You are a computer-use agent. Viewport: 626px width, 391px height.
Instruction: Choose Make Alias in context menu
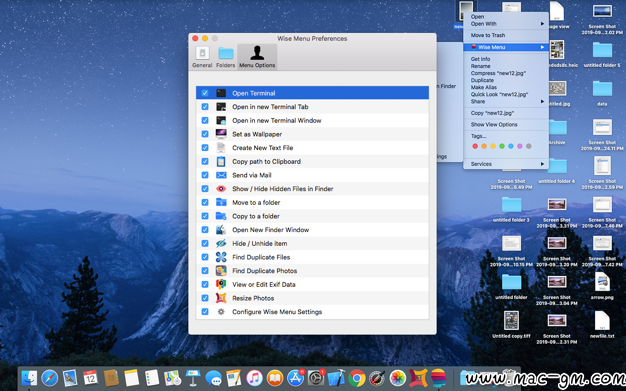click(483, 87)
